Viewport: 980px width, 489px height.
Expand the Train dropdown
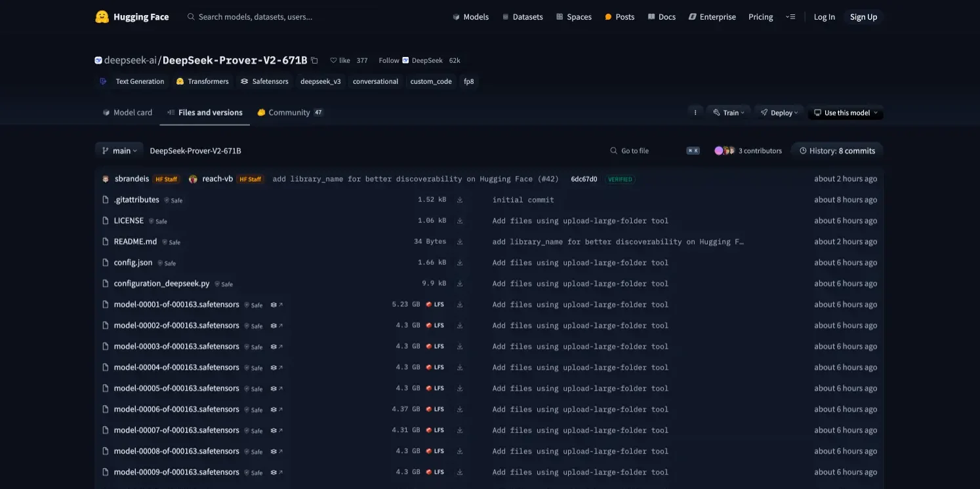point(729,113)
